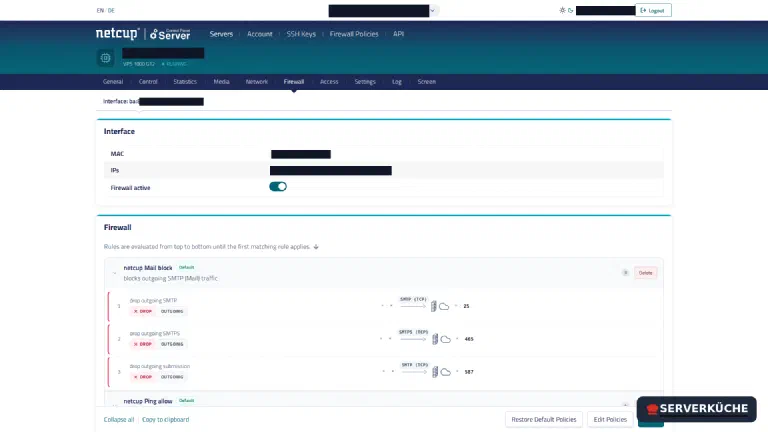Open the Servers menu

pyautogui.click(x=221, y=34)
